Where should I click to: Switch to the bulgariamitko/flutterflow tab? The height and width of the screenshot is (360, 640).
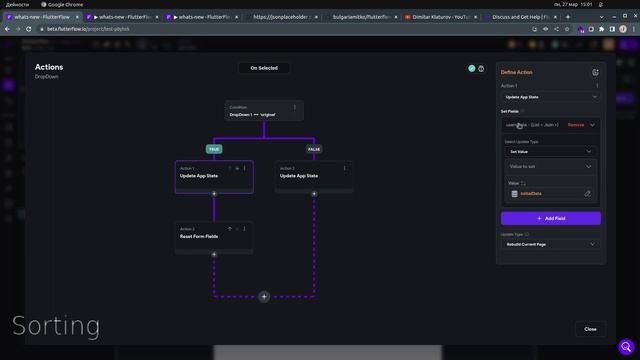pyautogui.click(x=362, y=17)
